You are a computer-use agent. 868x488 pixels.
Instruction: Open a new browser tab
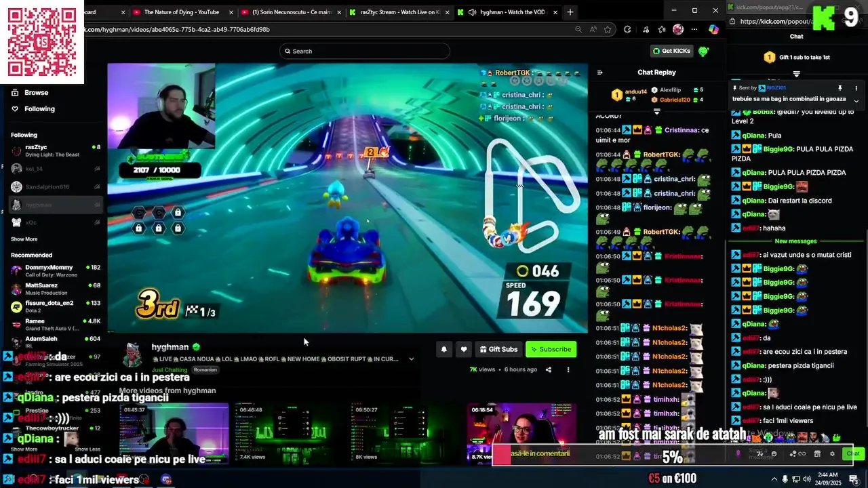coord(570,12)
